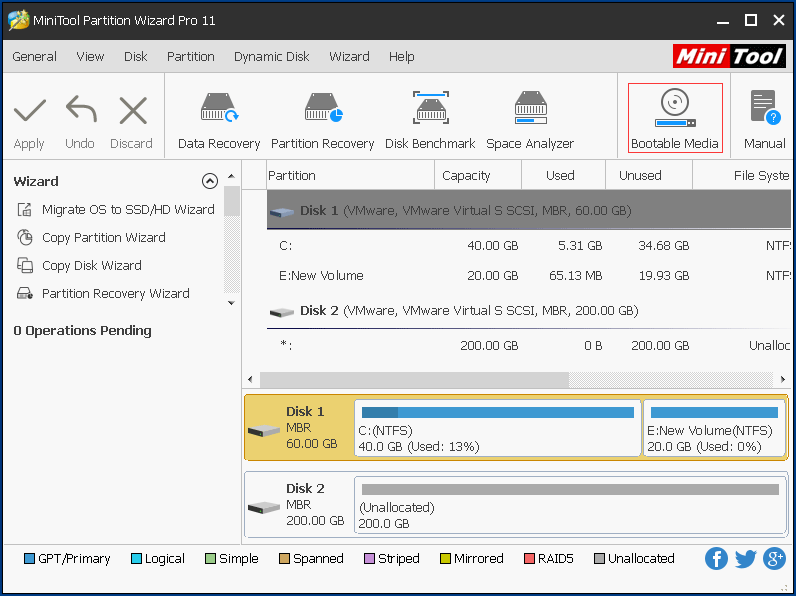This screenshot has width=796, height=596.
Task: Click the RAID5 legend color box
Action: pos(529,558)
